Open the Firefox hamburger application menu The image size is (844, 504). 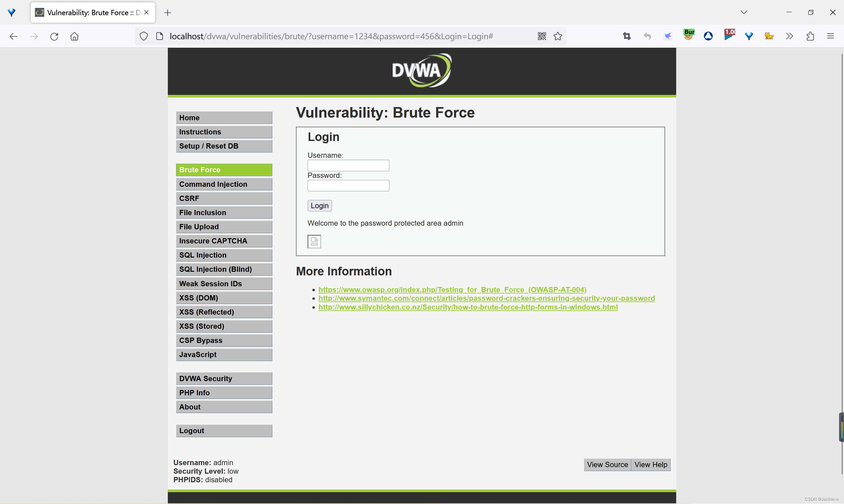pyautogui.click(x=830, y=36)
